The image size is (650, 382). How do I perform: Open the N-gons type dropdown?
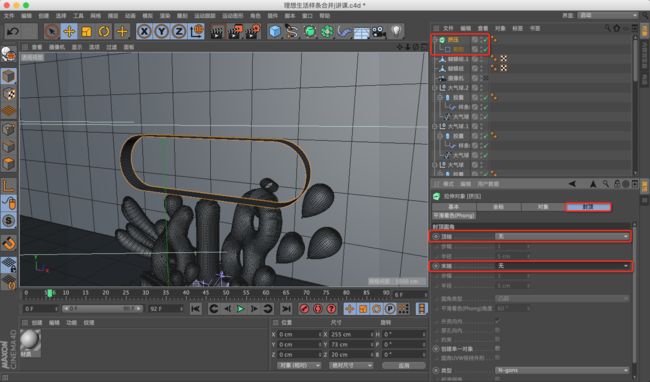click(563, 370)
